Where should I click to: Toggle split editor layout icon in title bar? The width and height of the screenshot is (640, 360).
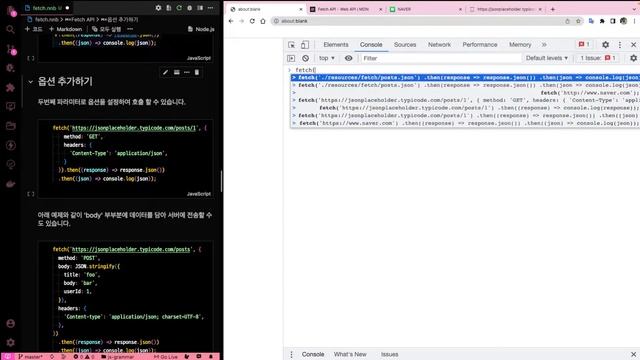(x=200, y=8)
